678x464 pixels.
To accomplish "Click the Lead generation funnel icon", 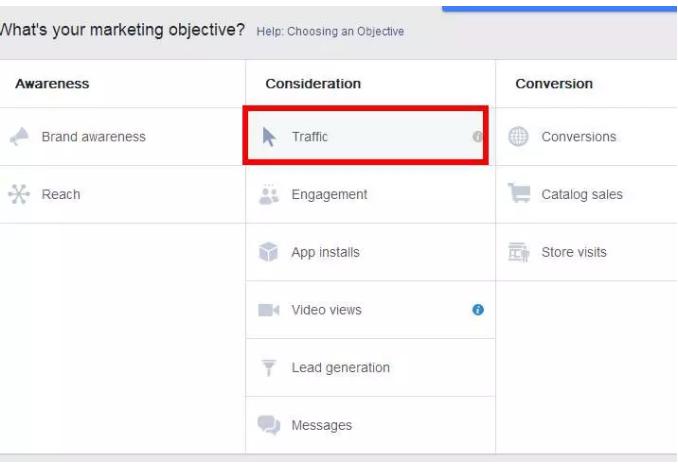I will (269, 368).
